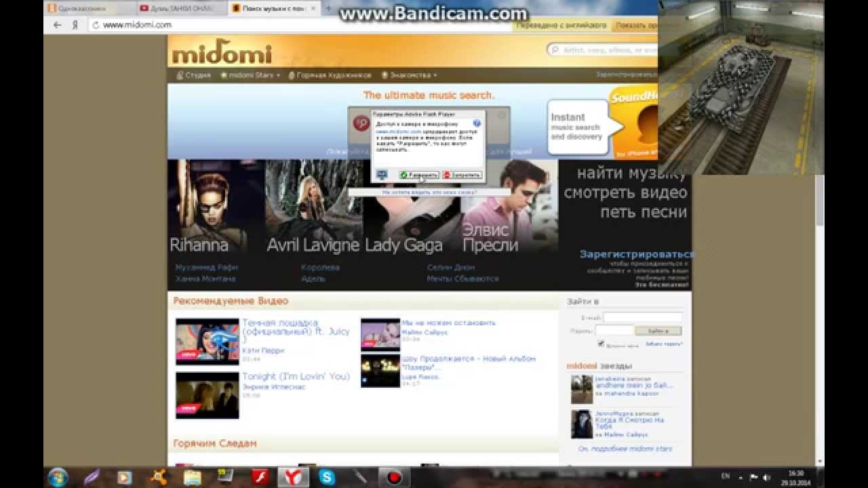Click the Мухаммед Рафи link
The width and height of the screenshot is (868, 488).
[x=206, y=268]
